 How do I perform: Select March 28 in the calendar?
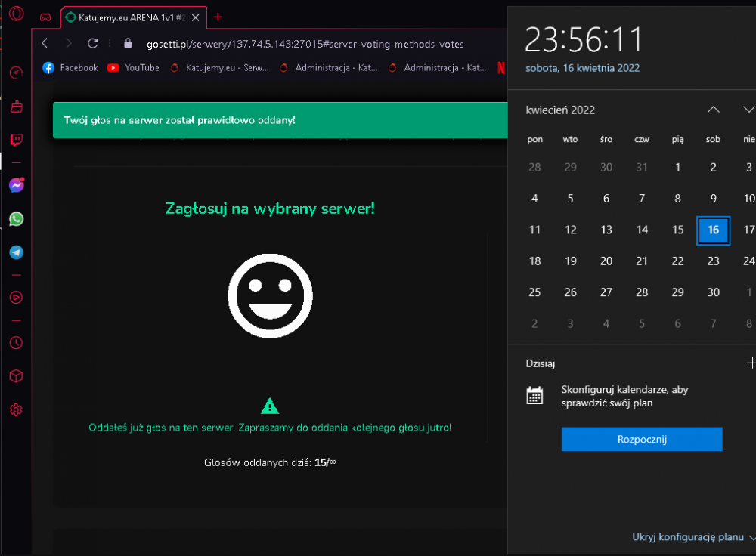(534, 168)
